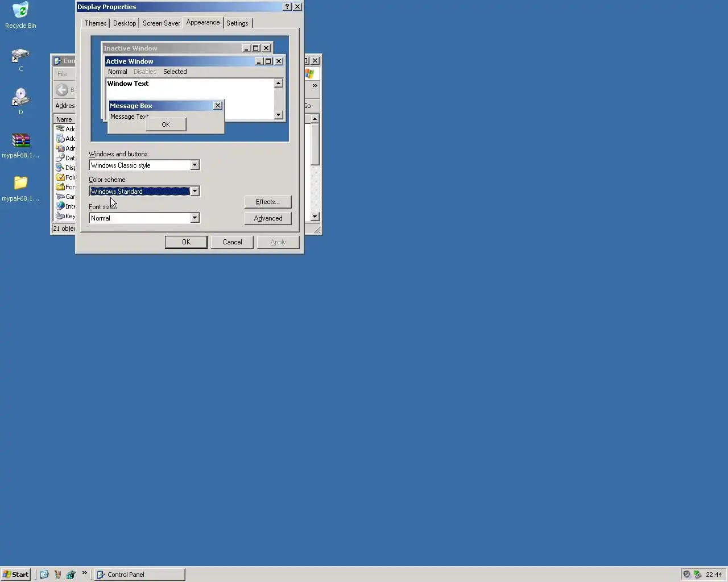The width and height of the screenshot is (728, 582).
Task: Click Cancel in Display Properties dialog
Action: 232,242
